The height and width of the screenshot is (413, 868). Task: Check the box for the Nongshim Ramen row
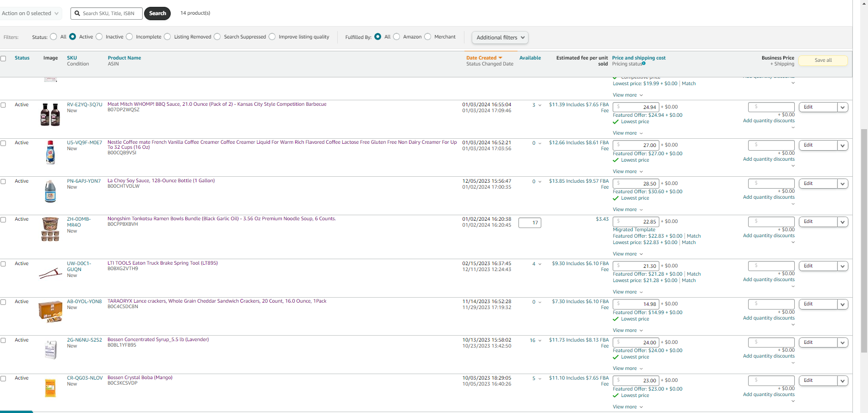[3, 220]
